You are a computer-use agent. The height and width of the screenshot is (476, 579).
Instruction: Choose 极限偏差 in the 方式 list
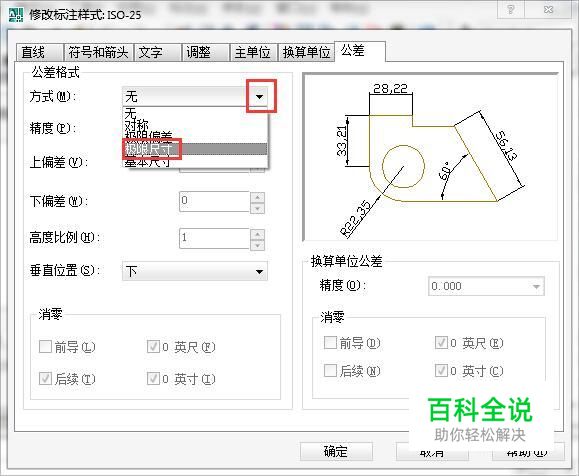click(x=195, y=136)
